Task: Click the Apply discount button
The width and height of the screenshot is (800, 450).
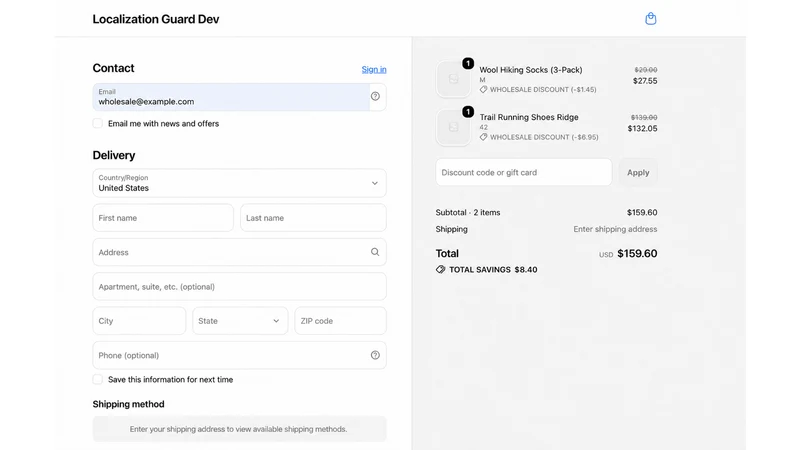Action: (x=638, y=172)
